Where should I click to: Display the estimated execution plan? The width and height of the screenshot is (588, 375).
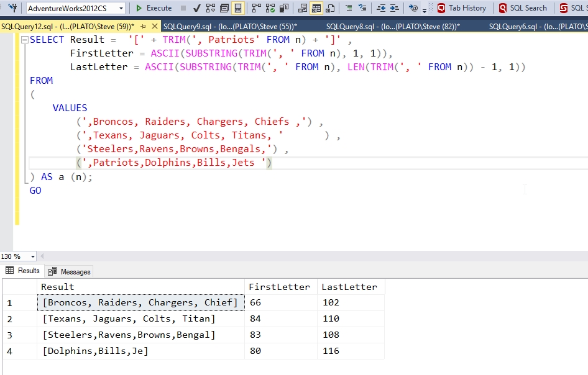point(211,8)
